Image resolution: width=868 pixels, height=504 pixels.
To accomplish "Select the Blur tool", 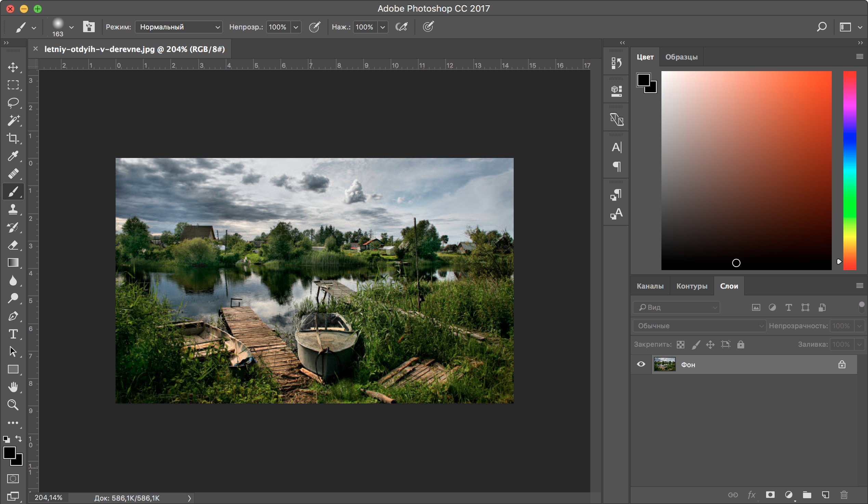I will pos(13,281).
